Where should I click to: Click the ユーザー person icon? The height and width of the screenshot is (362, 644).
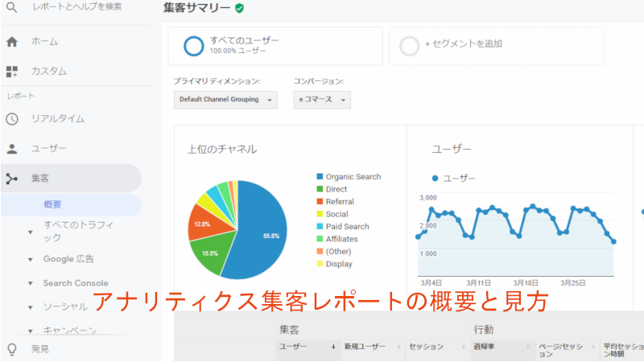tap(12, 149)
